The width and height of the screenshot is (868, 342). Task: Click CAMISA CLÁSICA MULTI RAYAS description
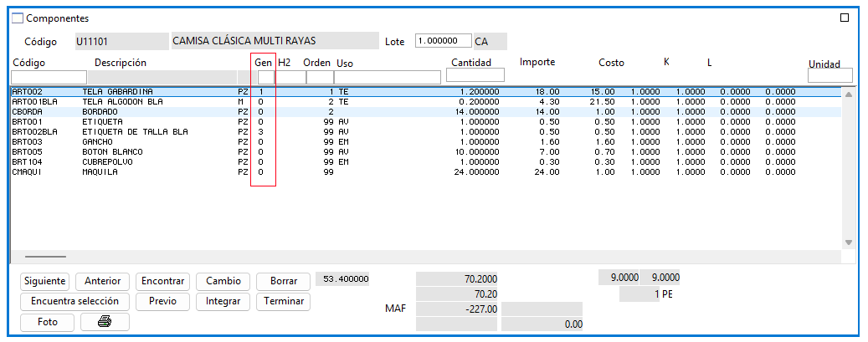point(275,41)
